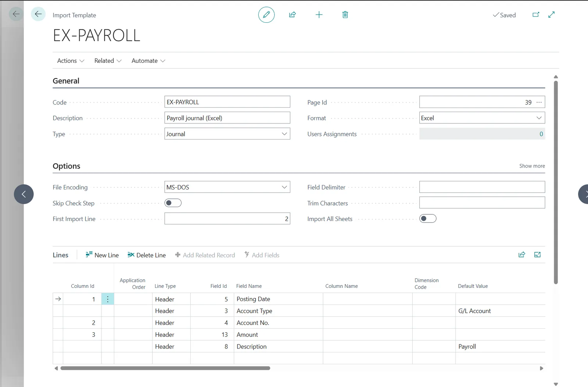588x387 pixels.
Task: Click the Line Type column header
Action: (165, 286)
